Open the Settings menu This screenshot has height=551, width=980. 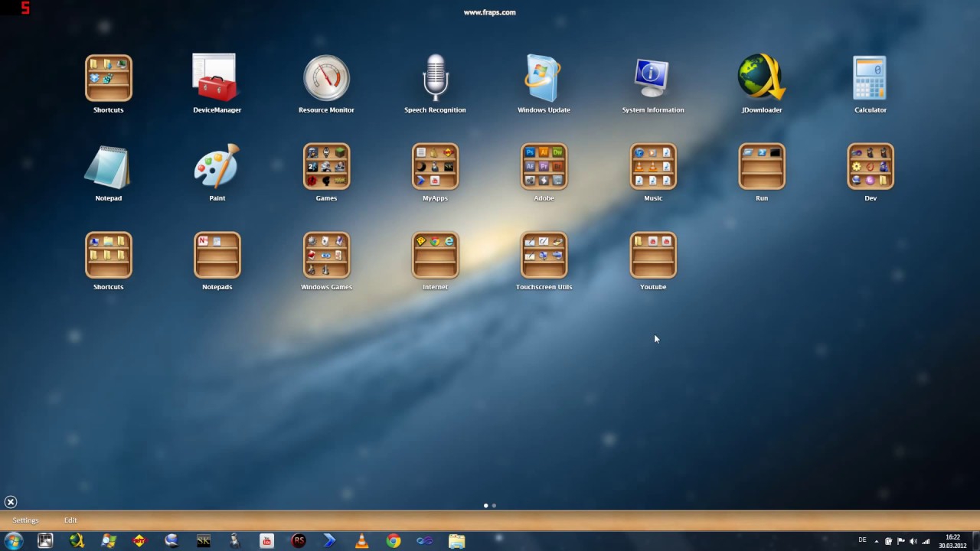pyautogui.click(x=25, y=520)
